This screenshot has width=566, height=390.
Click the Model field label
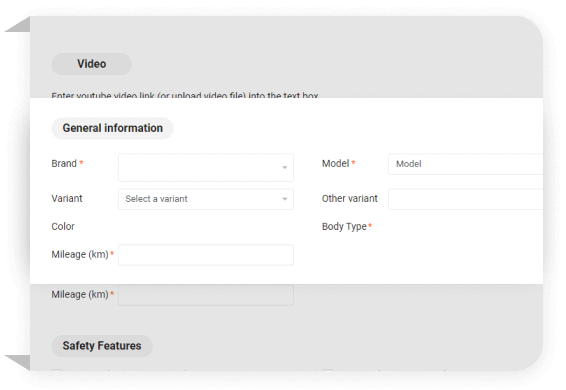tap(335, 164)
